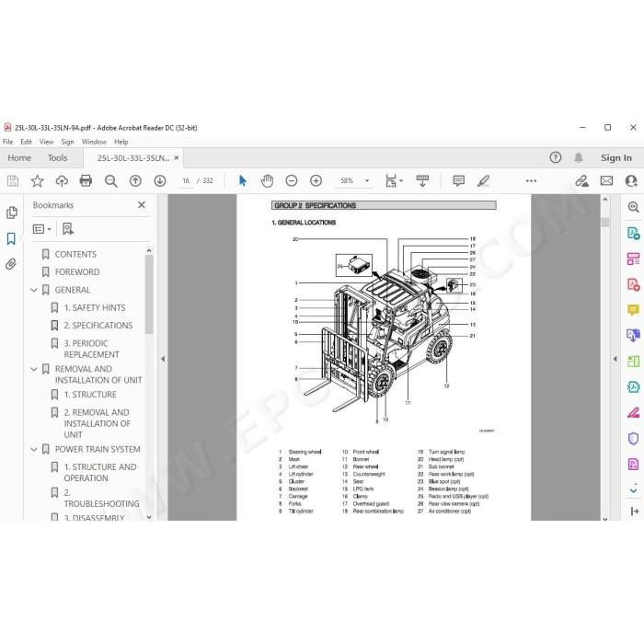Open File menu

pyautogui.click(x=7, y=142)
